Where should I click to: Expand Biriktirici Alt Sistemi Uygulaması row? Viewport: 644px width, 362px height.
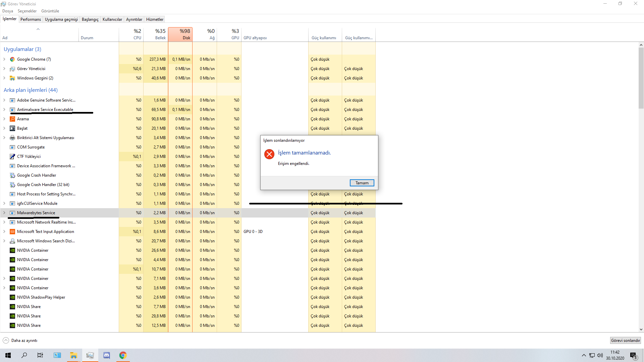point(4,138)
